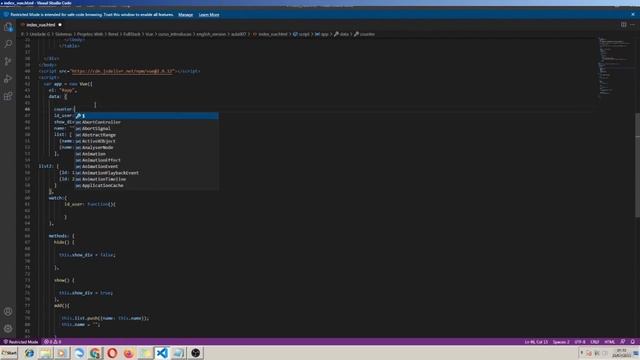The image size is (640, 360).
Task: Open the Edge browser taskbar icon
Action: tap(79, 353)
